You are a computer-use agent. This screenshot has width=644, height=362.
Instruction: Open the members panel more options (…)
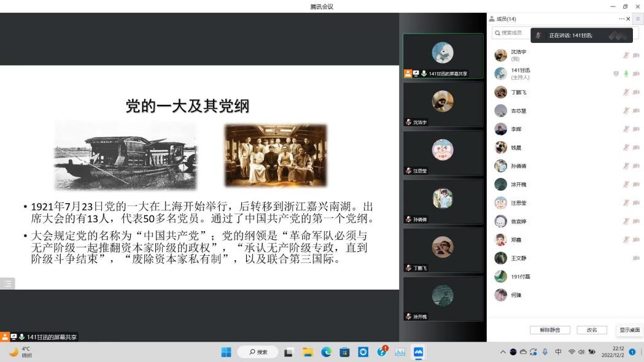(x=621, y=19)
